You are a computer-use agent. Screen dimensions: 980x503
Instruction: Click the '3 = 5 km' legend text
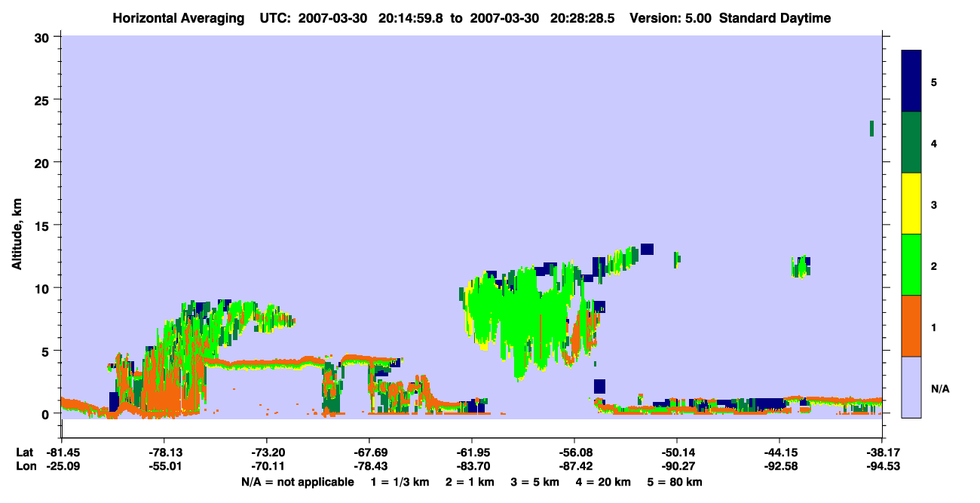point(534,482)
